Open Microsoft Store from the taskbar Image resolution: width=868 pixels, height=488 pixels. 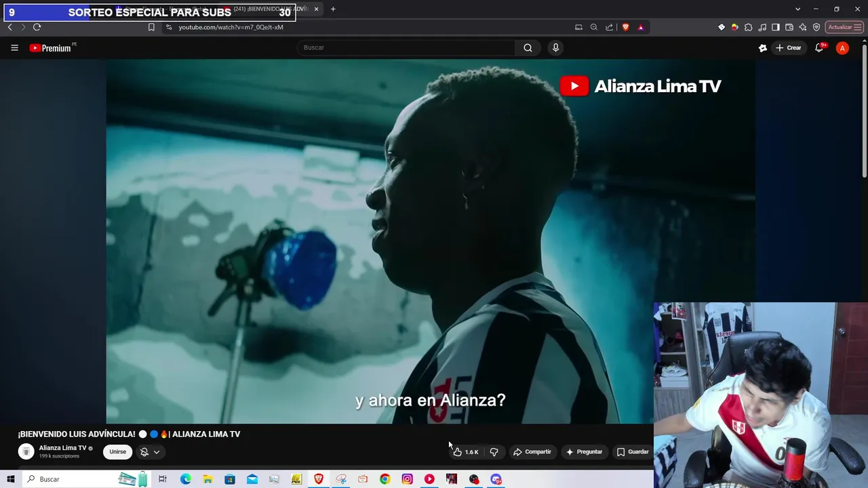(230, 479)
